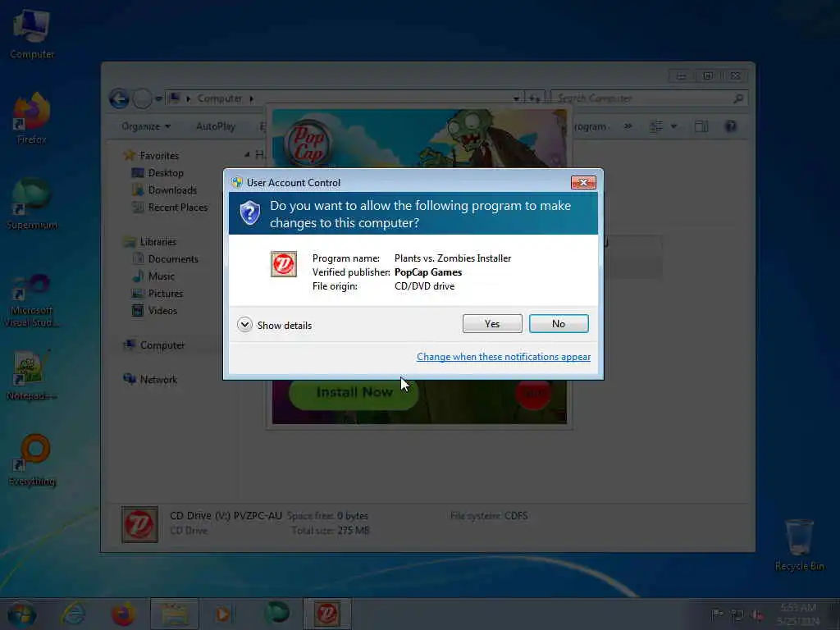Image resolution: width=840 pixels, height=630 pixels.
Task: Click the network tray icon
Action: [x=737, y=615]
